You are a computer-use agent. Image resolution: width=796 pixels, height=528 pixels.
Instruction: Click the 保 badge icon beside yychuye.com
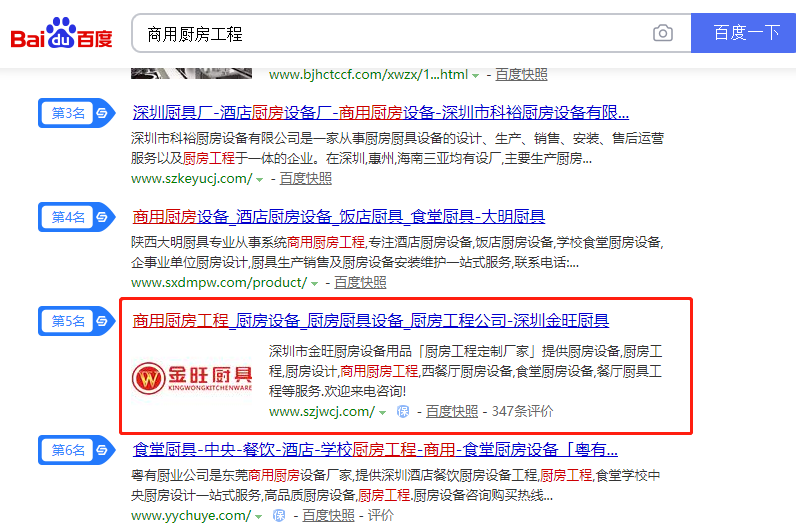pyautogui.click(x=279, y=516)
